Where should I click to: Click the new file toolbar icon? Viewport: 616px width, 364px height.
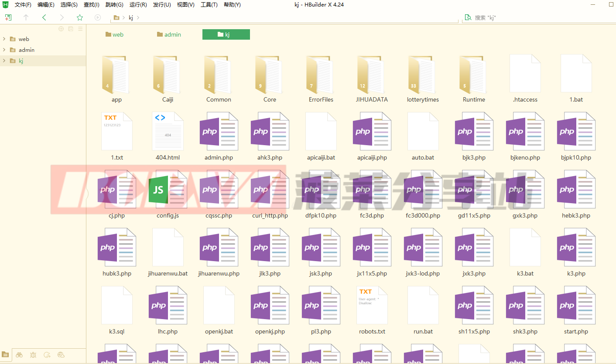click(x=8, y=17)
